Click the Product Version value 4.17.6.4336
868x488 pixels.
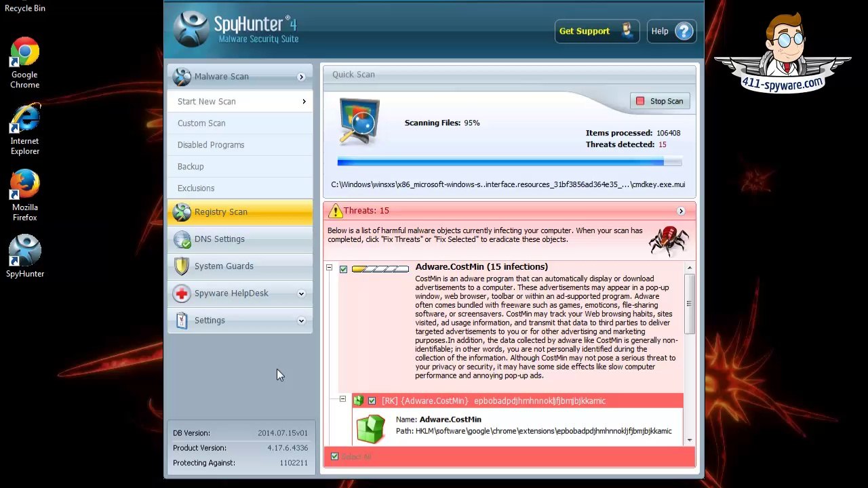tap(288, 448)
